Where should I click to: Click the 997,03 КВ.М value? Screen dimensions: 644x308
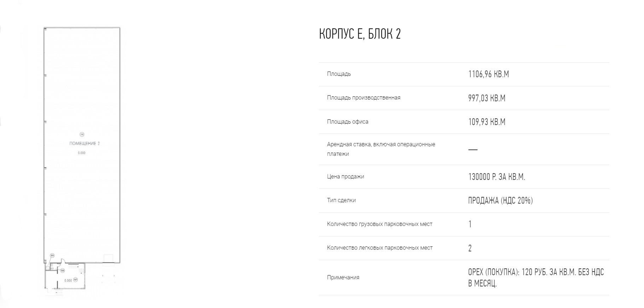click(x=487, y=98)
